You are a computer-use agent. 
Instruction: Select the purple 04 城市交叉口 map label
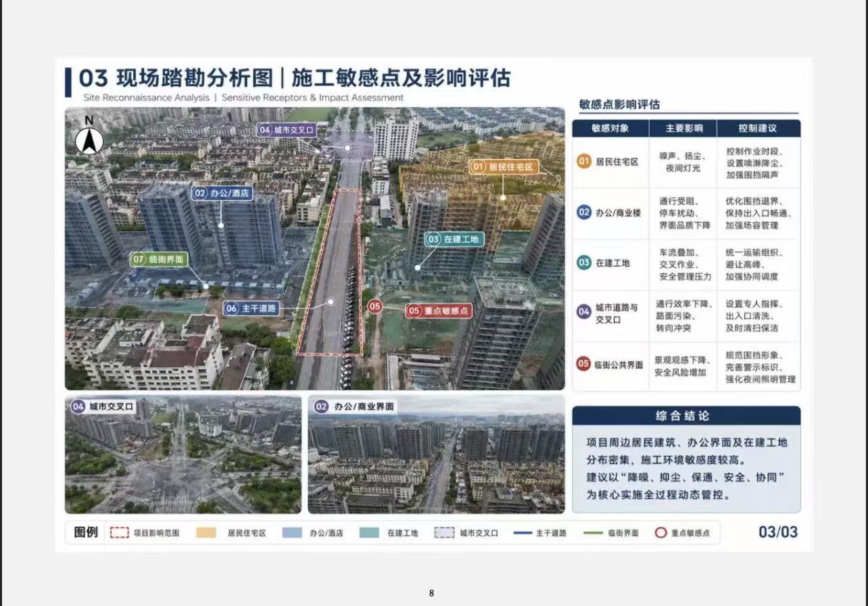click(287, 129)
